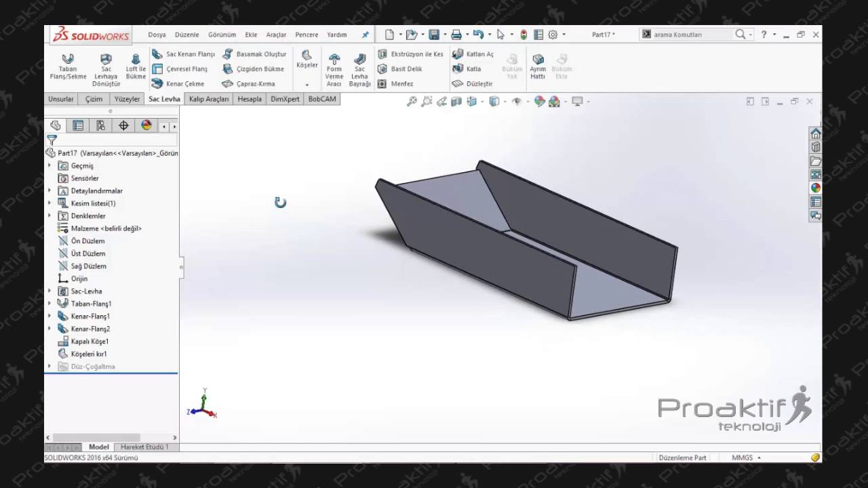Click the Düz-Çoğaltma feature
The image size is (868, 488).
point(87,367)
